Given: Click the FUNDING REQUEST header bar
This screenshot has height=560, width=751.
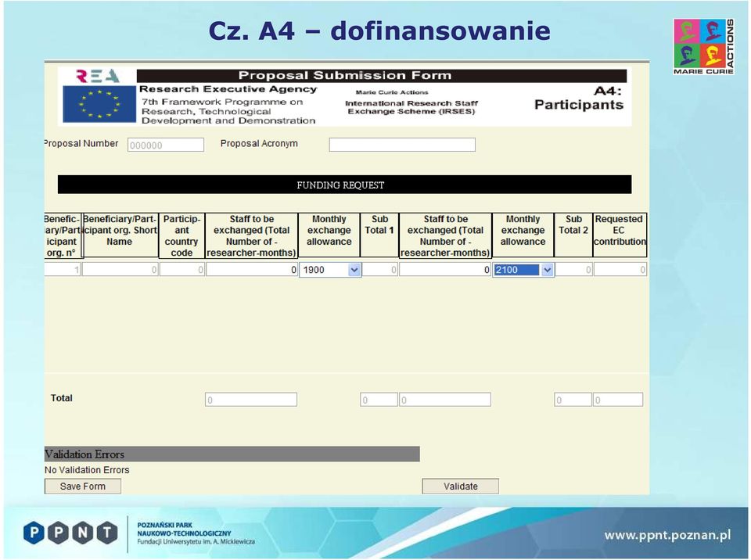Looking at the screenshot, I should (344, 185).
